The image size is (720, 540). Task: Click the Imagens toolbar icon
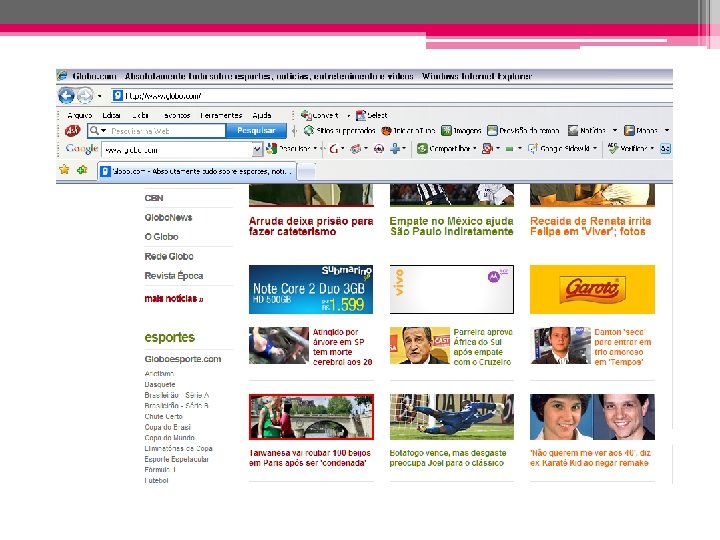pyautogui.click(x=446, y=131)
